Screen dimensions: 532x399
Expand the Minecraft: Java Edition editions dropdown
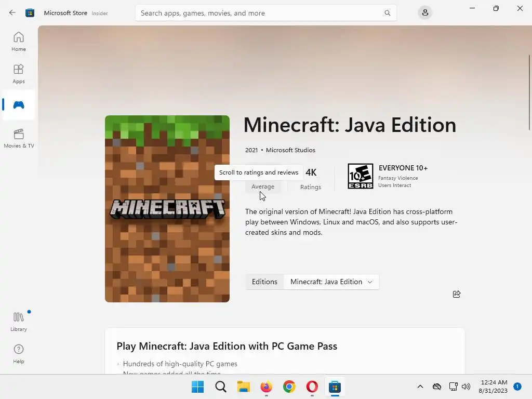tap(331, 282)
